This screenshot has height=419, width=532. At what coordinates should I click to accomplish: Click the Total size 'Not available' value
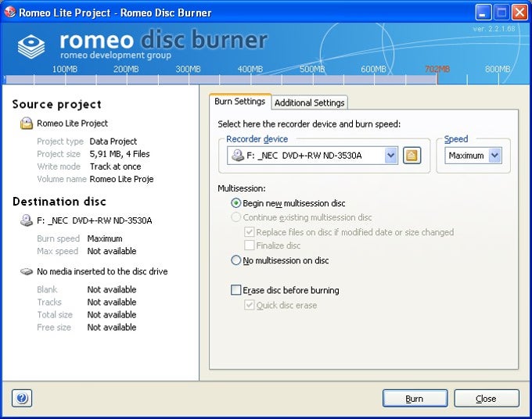(x=112, y=314)
